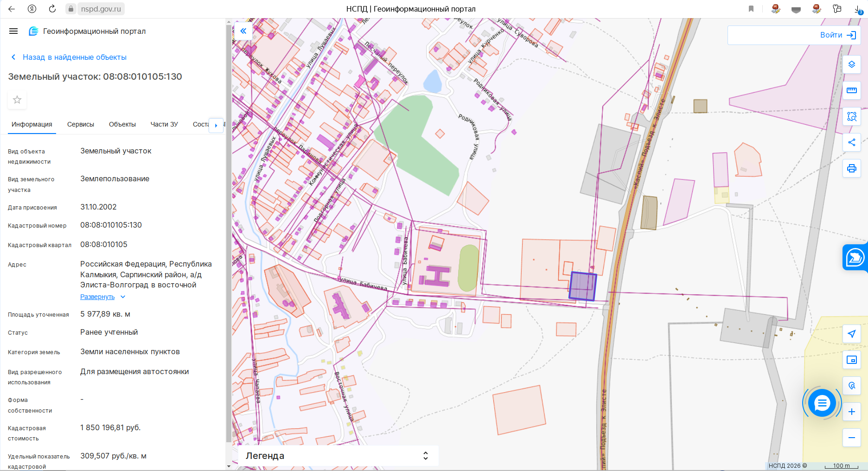Select the date 31.10.2002
The image size is (868, 471).
98,207
